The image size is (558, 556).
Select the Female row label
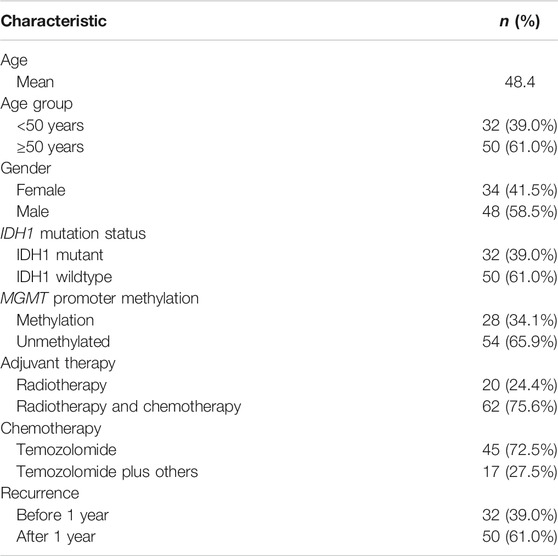pos(41,190)
